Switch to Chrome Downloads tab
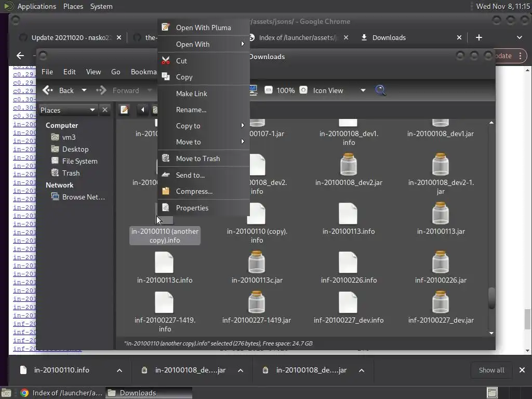This screenshot has width=532, height=399. click(x=389, y=37)
